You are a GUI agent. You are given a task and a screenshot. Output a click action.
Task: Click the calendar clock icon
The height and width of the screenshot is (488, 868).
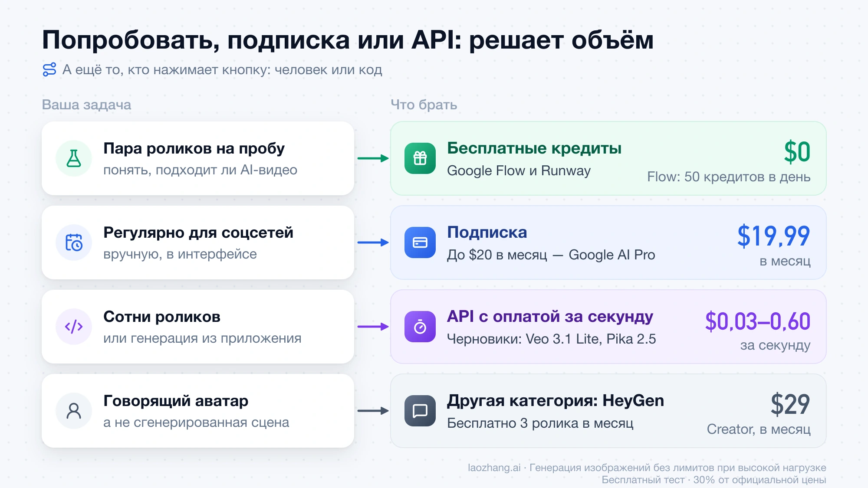pos(74,242)
